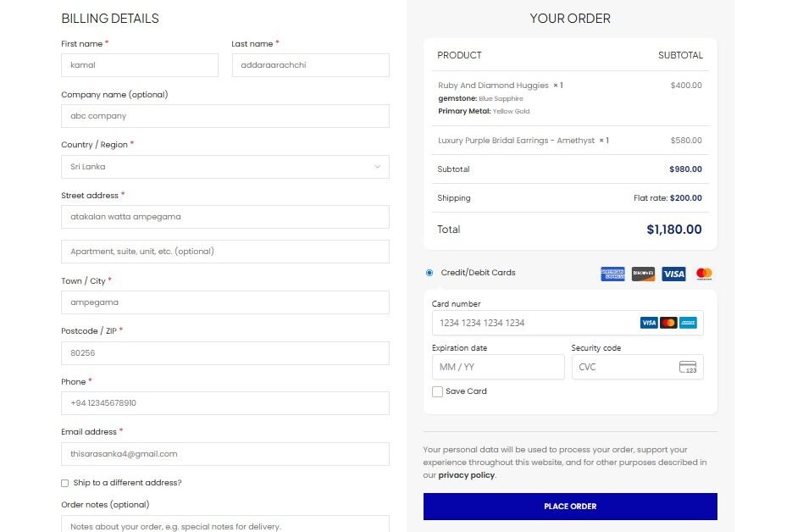Click the small Mastercard icon inside card number field

tap(668, 323)
